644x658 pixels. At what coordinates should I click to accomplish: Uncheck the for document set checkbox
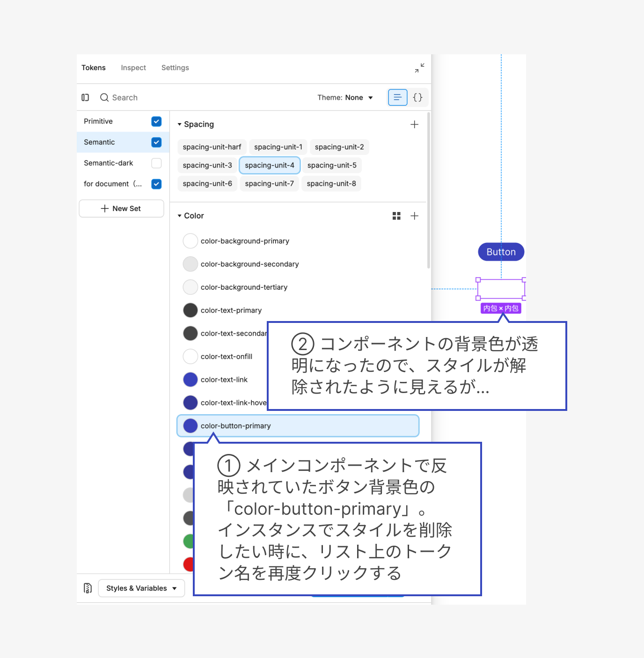156,184
